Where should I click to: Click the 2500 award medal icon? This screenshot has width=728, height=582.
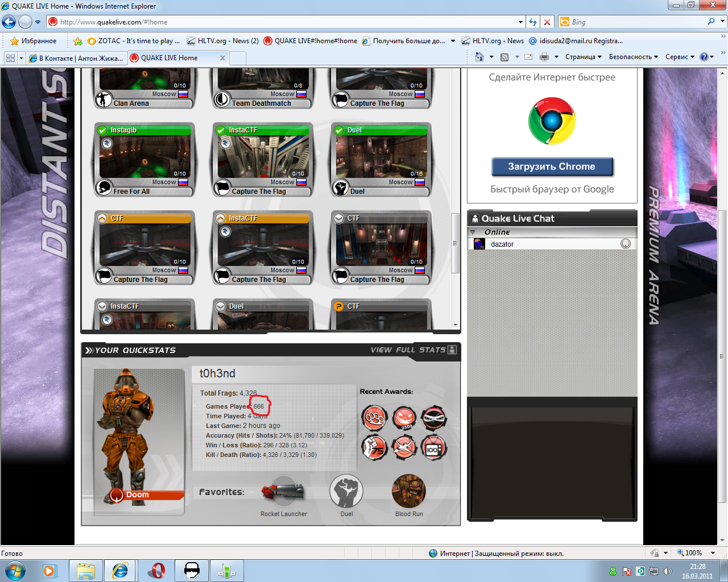coord(404,418)
